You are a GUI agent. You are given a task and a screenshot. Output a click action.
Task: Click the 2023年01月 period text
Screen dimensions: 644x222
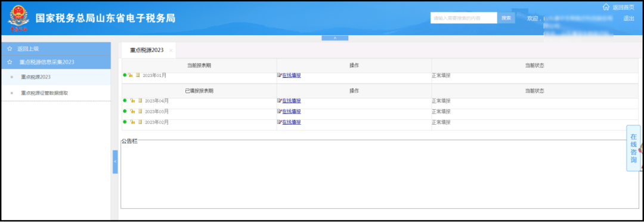(x=154, y=75)
